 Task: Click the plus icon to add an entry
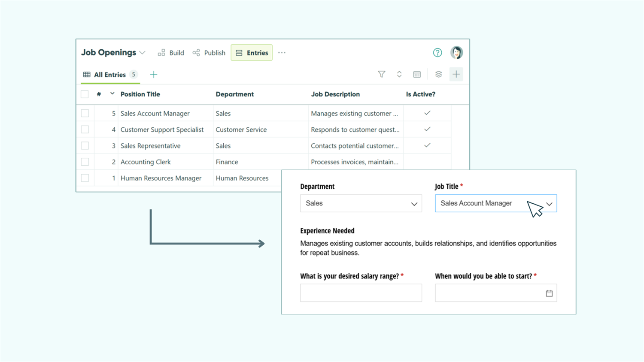[x=456, y=74]
